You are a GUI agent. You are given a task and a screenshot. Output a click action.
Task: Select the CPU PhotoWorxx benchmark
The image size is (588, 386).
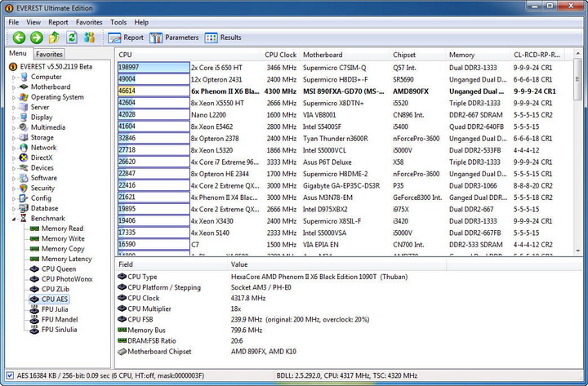point(67,279)
